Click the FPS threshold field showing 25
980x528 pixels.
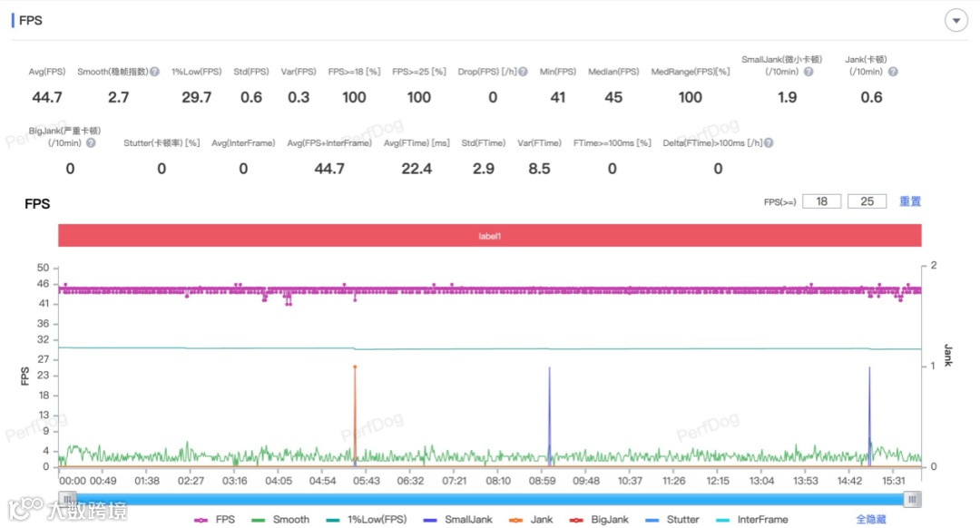click(x=867, y=201)
